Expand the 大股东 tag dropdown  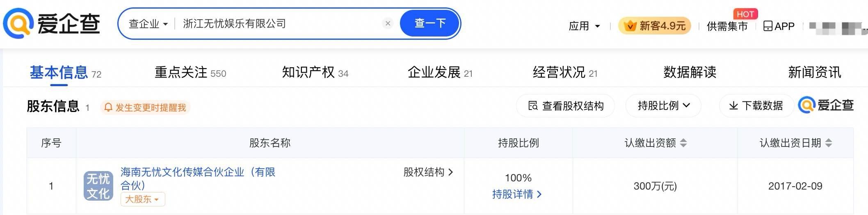click(142, 199)
